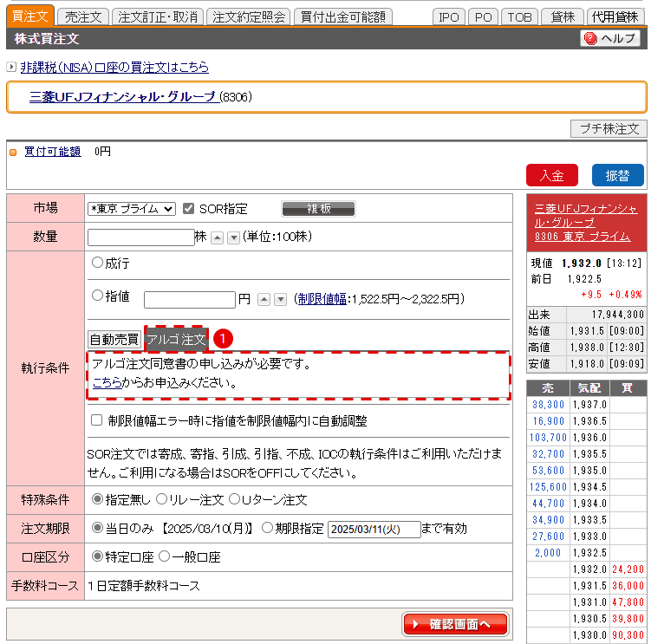The image size is (651, 644).
Task: Enable 制限値幅エラー auto-adjust checkbox
Action: [97, 420]
